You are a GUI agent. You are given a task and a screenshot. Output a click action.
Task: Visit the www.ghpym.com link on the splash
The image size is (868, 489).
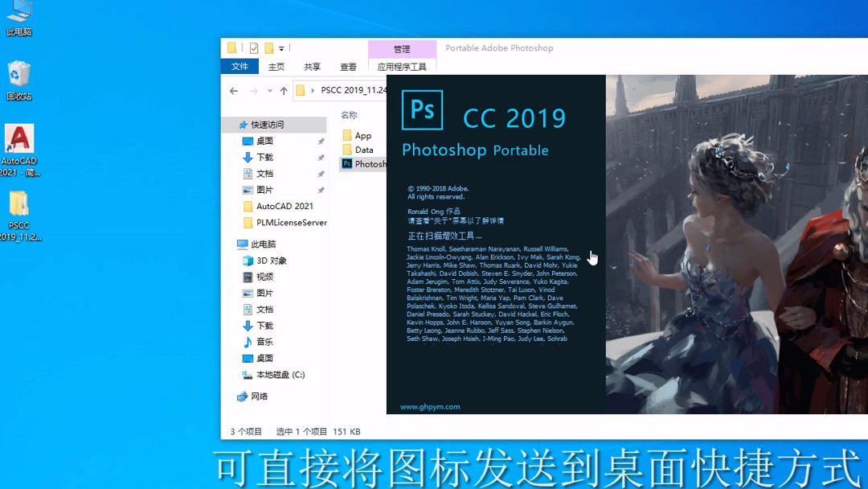[429, 406]
